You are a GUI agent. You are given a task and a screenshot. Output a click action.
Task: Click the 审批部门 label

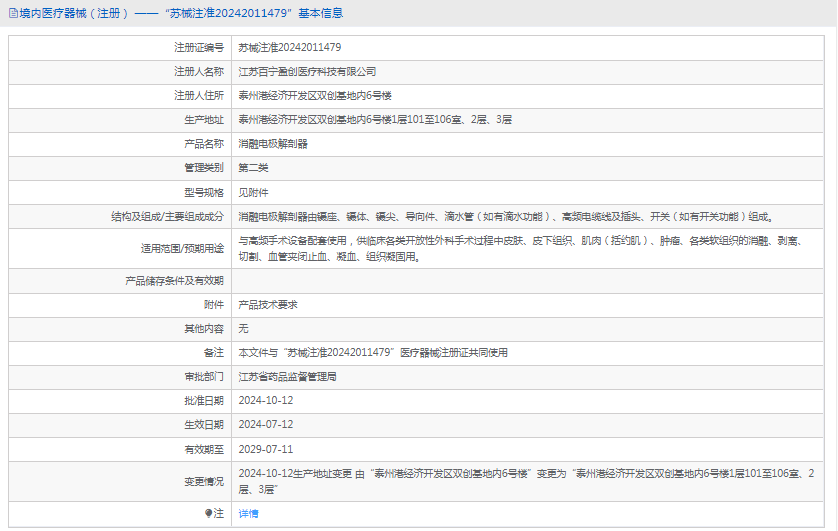coord(204,377)
